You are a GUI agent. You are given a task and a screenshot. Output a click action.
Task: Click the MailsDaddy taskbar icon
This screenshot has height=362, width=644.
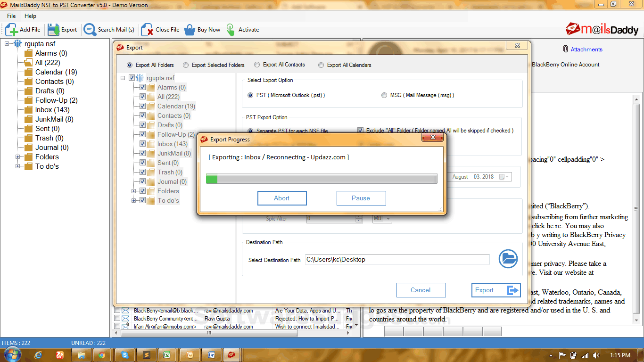(231, 355)
